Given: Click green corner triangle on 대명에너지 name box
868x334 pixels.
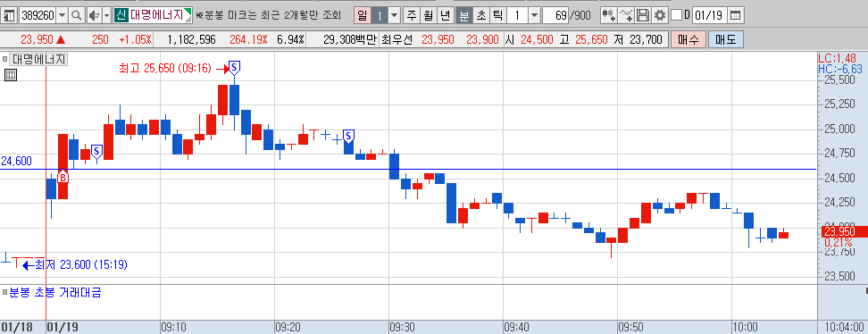Looking at the screenshot, I should [188, 13].
